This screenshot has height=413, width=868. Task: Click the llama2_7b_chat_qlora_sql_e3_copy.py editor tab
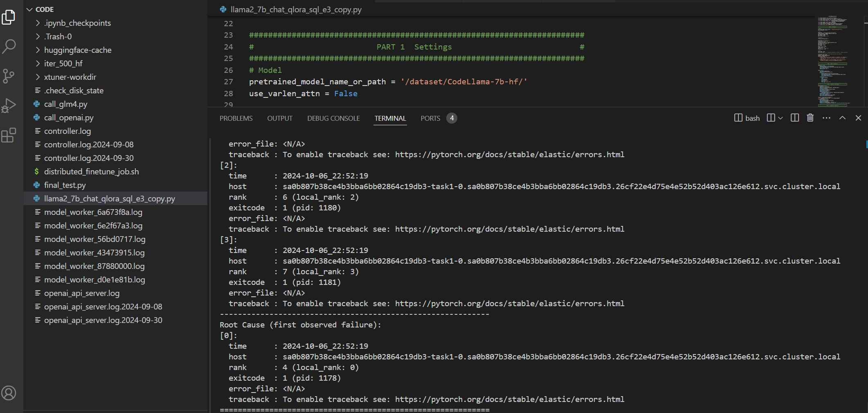(x=295, y=9)
